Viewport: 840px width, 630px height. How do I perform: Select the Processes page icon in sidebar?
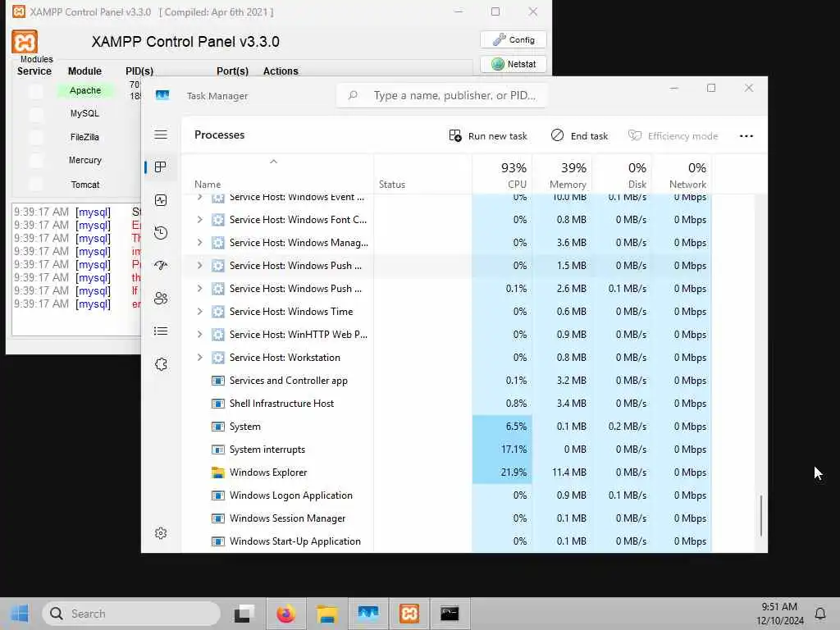coord(160,167)
